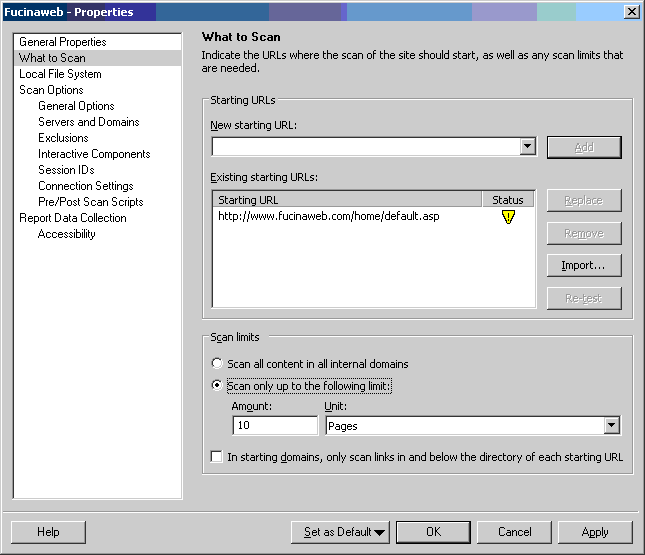This screenshot has width=645, height=555.
Task: Select Scan all content in all internal domains
Action: 217,364
